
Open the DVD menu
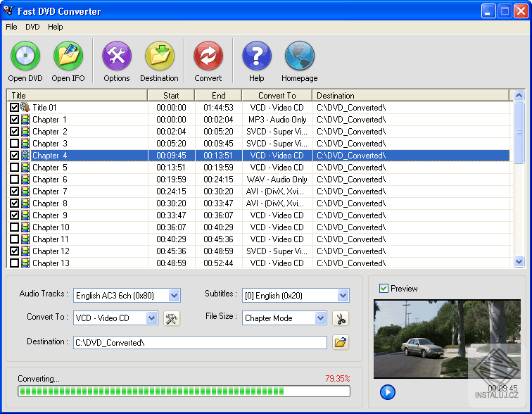pos(32,27)
